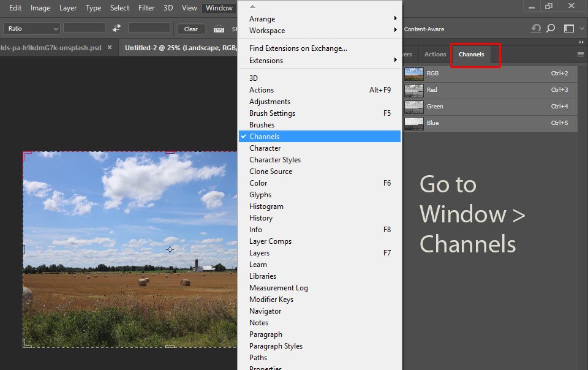588x370 pixels.
Task: Switch to the Actions panel tab
Action: click(435, 55)
